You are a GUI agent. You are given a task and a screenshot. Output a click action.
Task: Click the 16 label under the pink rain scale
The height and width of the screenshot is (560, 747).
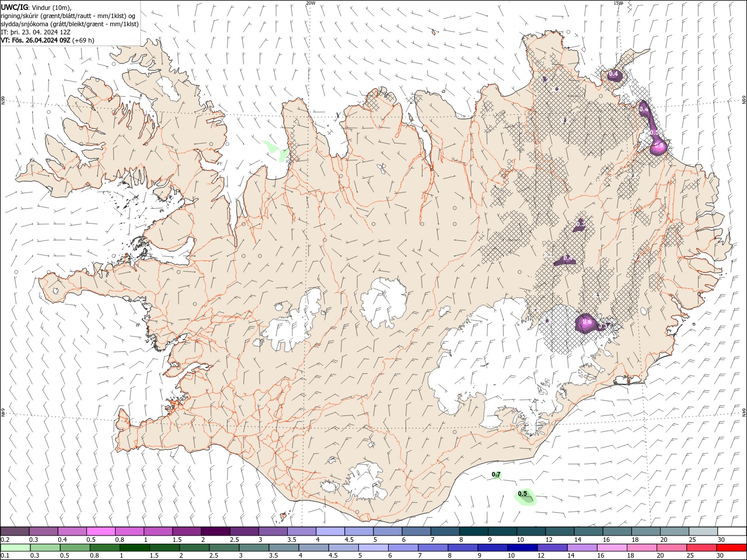(x=600, y=555)
